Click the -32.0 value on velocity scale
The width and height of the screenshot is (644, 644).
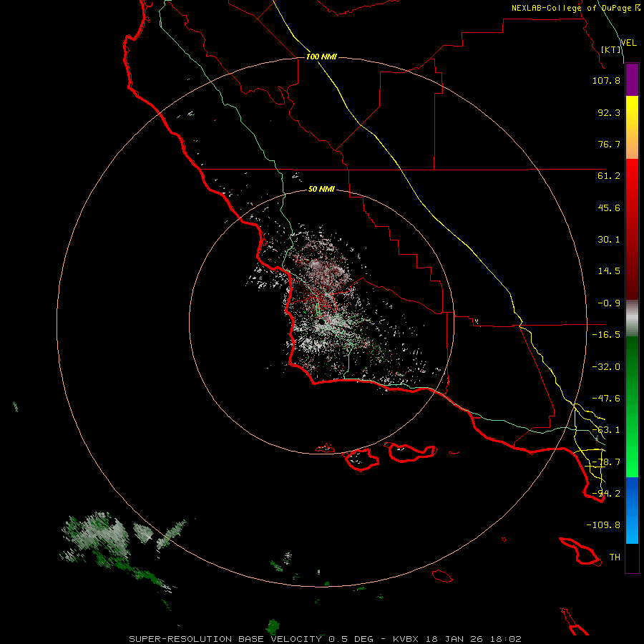coord(606,367)
